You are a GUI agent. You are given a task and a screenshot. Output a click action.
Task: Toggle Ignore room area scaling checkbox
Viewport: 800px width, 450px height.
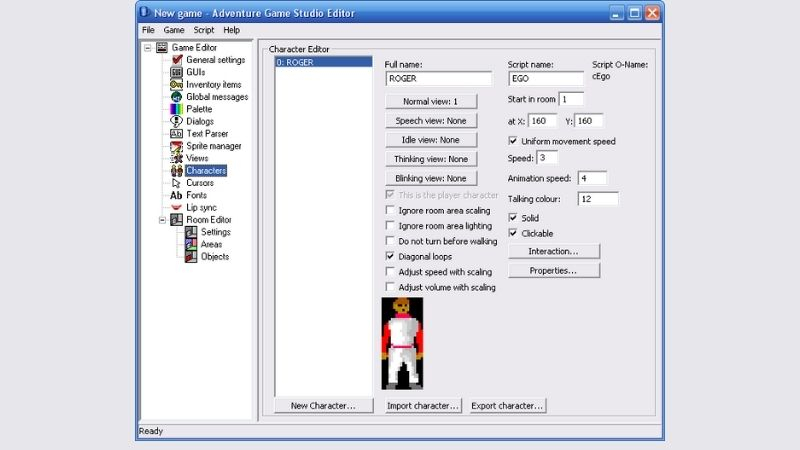[390, 210]
